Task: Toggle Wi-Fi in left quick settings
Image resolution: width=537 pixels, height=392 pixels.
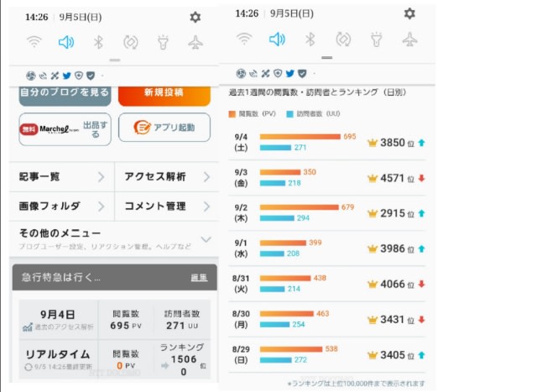Action: (x=34, y=42)
